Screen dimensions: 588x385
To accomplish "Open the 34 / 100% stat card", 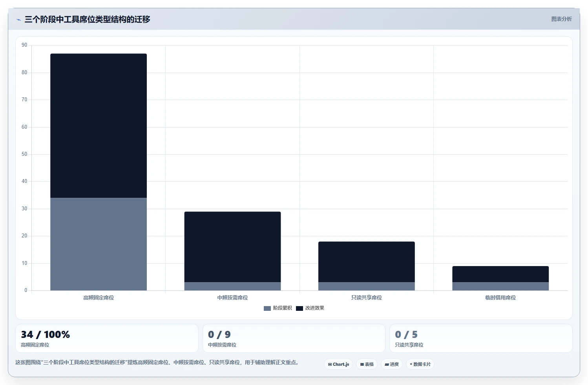I will pyautogui.click(x=107, y=338).
